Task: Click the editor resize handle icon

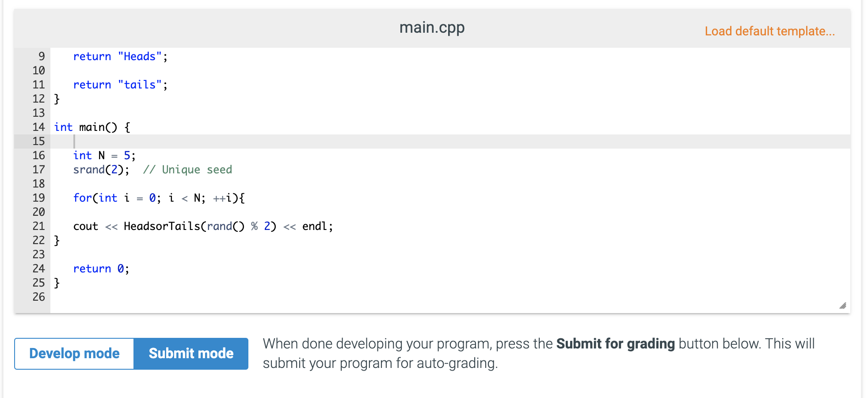Action: [x=842, y=306]
